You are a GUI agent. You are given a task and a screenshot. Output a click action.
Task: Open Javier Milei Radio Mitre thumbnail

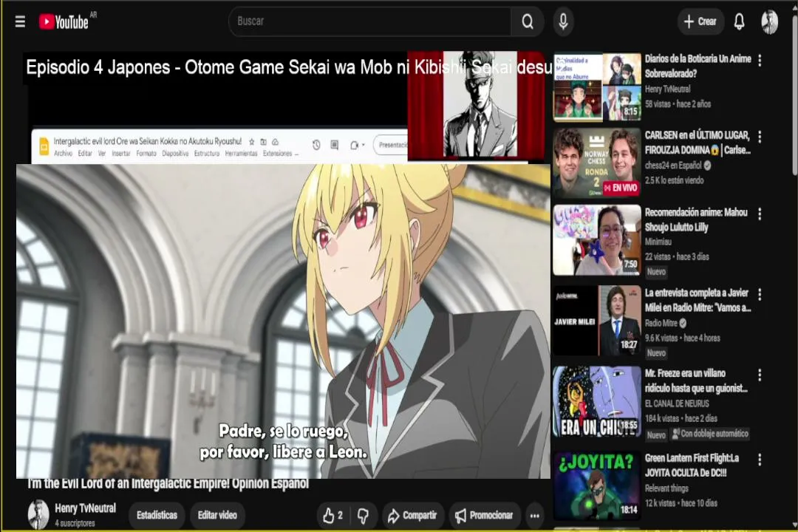coord(597,320)
